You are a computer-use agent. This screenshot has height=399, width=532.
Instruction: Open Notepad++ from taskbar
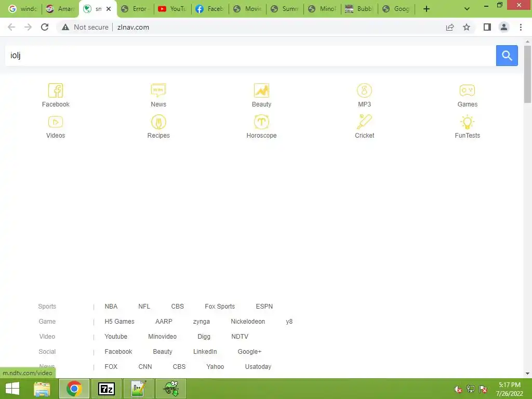(x=139, y=389)
